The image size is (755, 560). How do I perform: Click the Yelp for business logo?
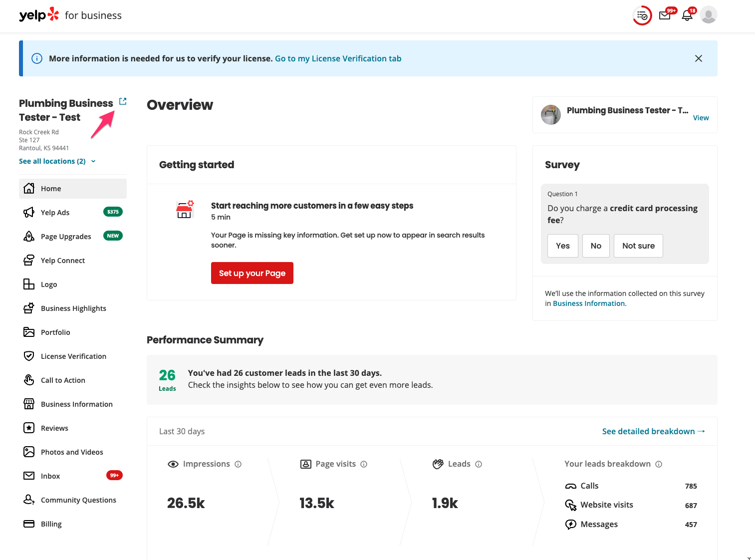click(x=70, y=15)
